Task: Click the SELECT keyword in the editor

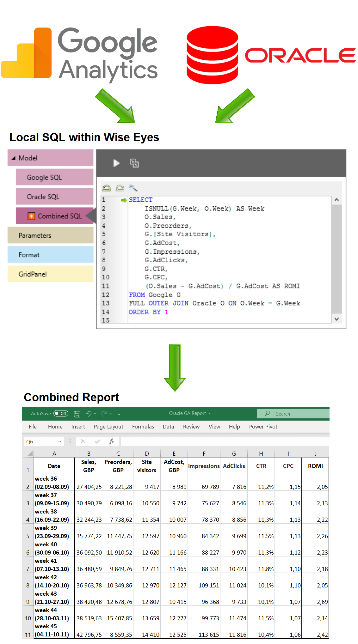Action: (141, 200)
